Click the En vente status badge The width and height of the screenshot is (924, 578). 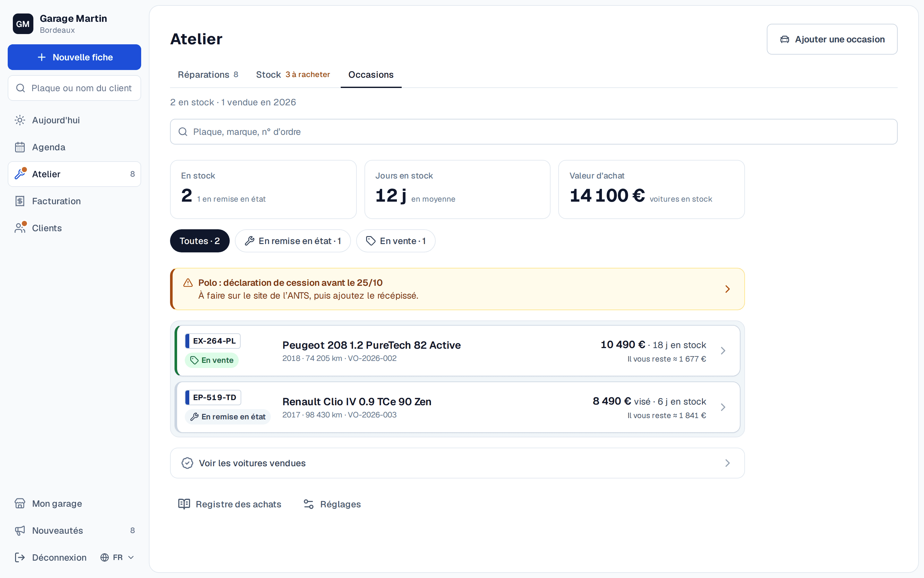click(x=212, y=360)
